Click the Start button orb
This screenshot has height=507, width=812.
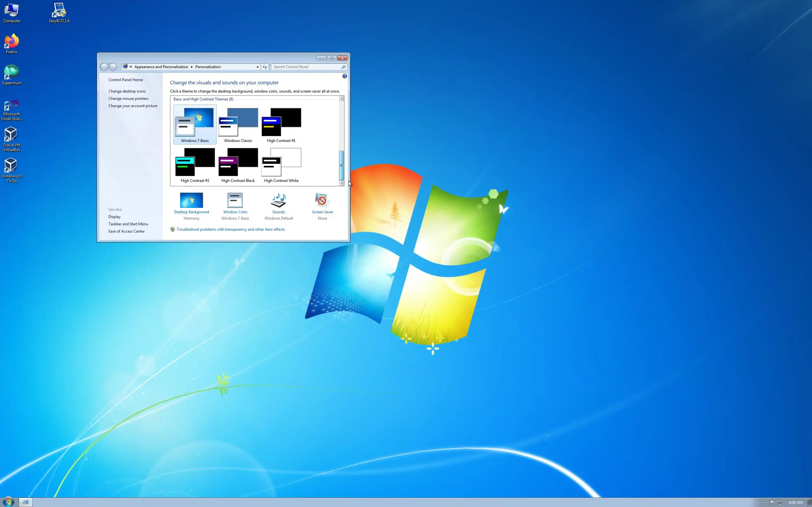pyautogui.click(x=8, y=502)
